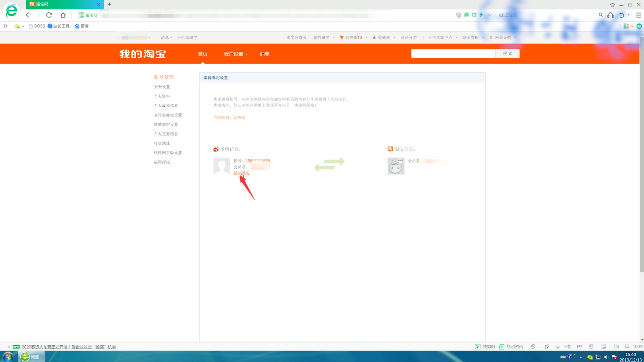Go to 淘宝网首页
The height and width of the screenshot is (362, 644).
point(296,37)
